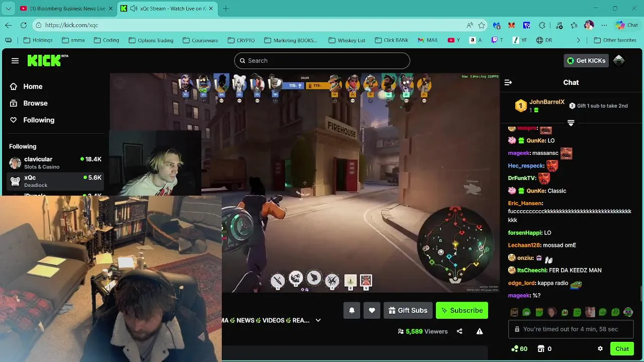Click username mageek on the massansc message
This screenshot has height=362, width=644.
tap(519, 153)
